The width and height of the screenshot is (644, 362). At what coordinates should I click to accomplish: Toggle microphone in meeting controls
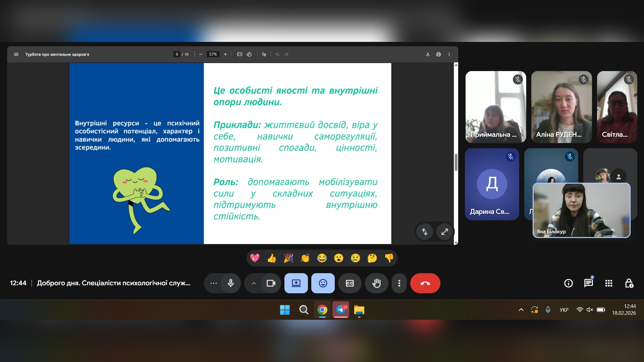231,283
